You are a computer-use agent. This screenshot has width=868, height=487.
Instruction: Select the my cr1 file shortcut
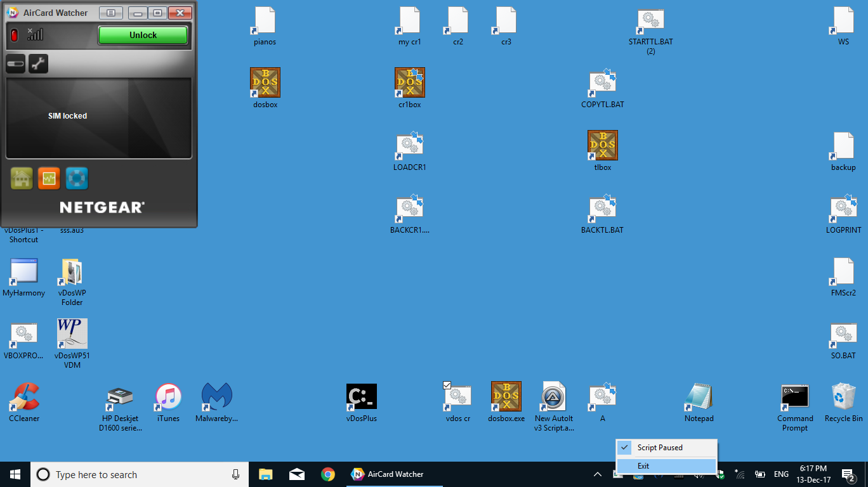(410, 25)
